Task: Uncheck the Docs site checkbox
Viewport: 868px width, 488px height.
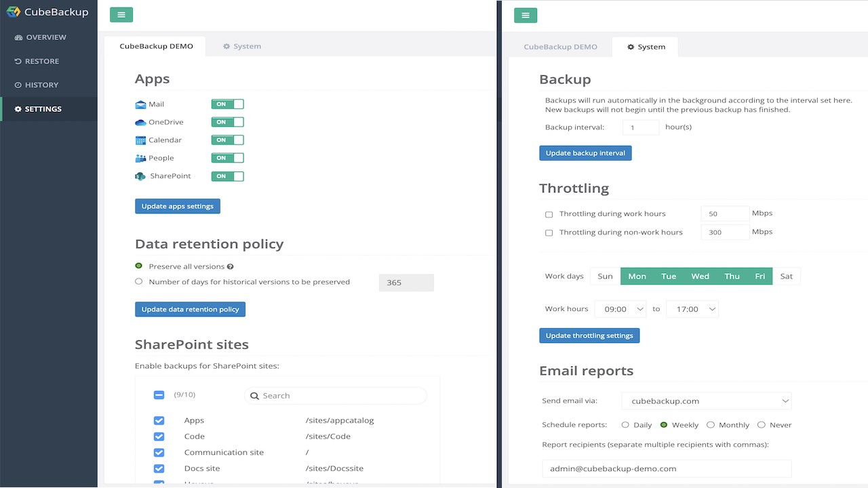Action: point(159,469)
